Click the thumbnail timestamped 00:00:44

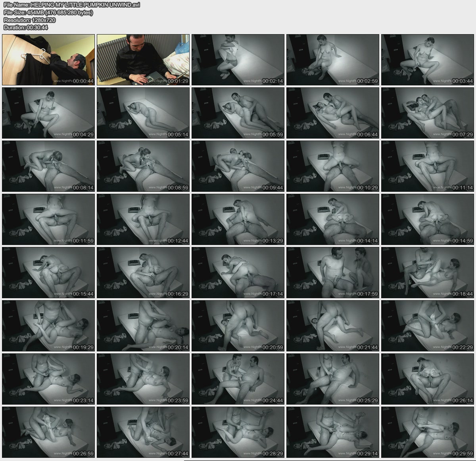click(x=48, y=60)
